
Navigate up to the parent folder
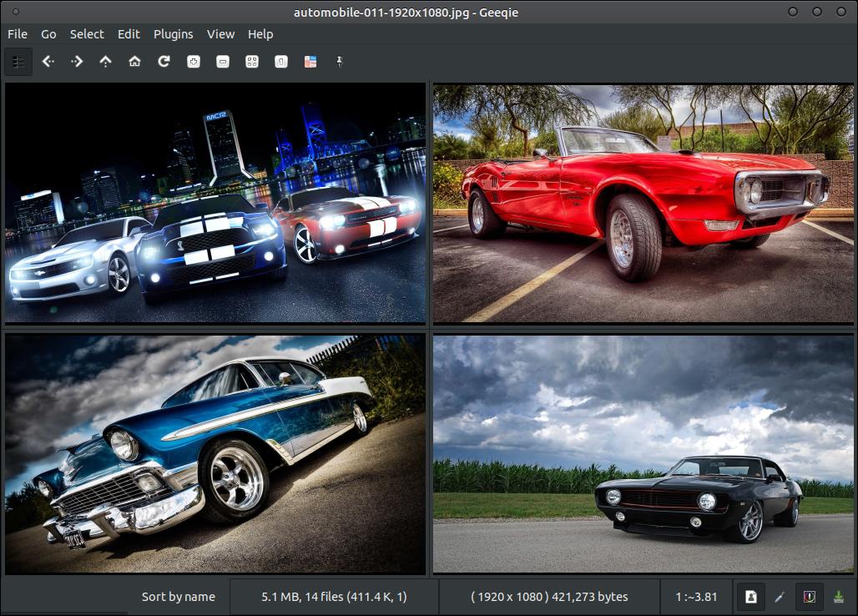point(106,61)
